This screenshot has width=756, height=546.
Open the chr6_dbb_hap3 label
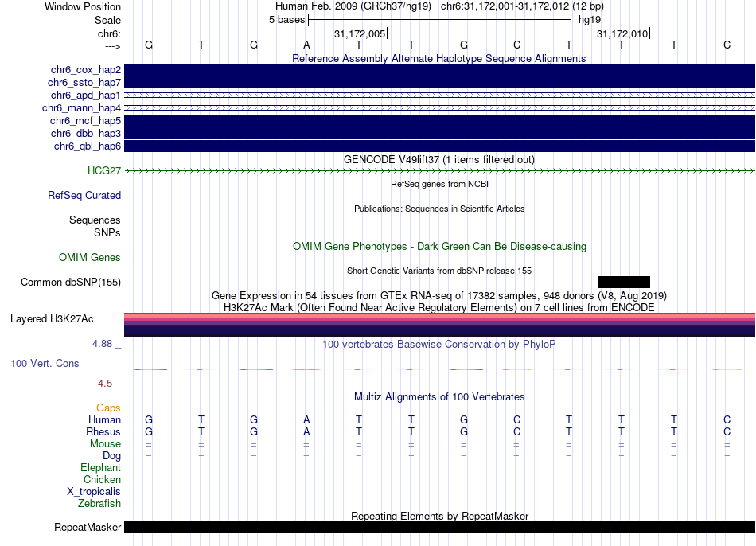[x=86, y=133]
